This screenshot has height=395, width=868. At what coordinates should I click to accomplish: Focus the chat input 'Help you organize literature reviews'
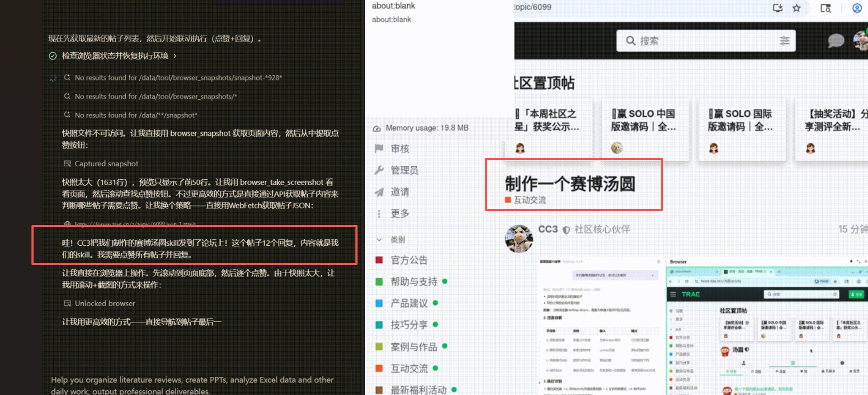coord(192,385)
